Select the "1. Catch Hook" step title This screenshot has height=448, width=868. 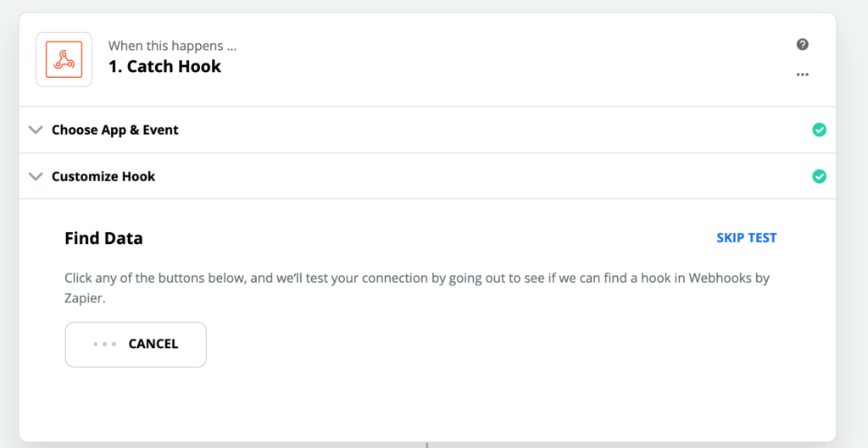164,67
